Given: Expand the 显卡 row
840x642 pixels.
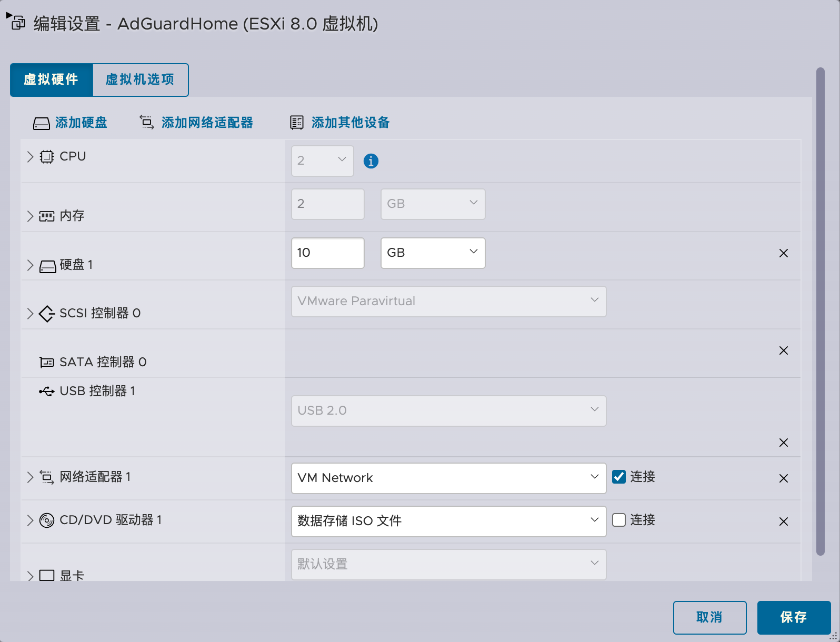Looking at the screenshot, I should click(x=30, y=576).
